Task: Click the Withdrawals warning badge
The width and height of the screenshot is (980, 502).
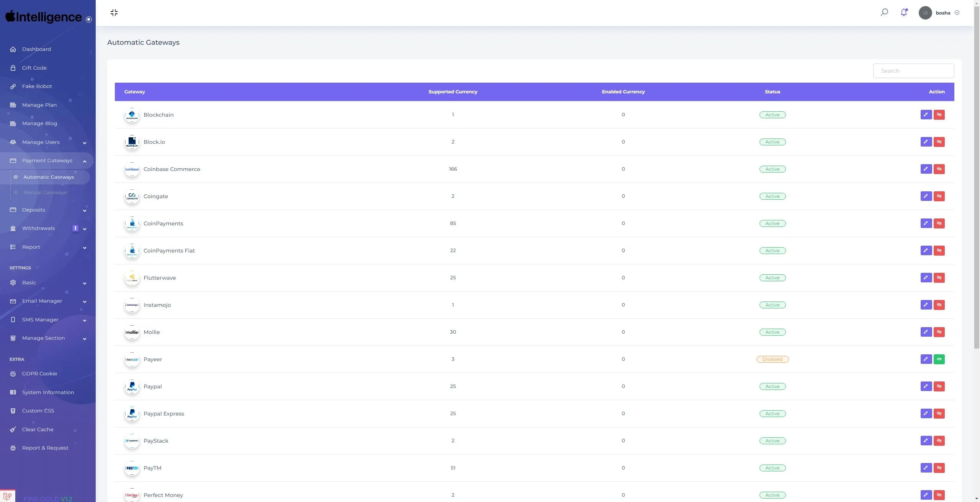Action: (x=75, y=228)
